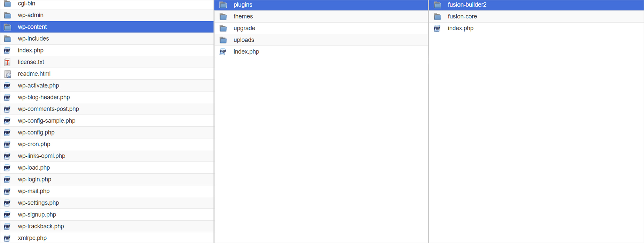
Task: Click the PHP icon beside wp-login.php
Action: [7, 179]
